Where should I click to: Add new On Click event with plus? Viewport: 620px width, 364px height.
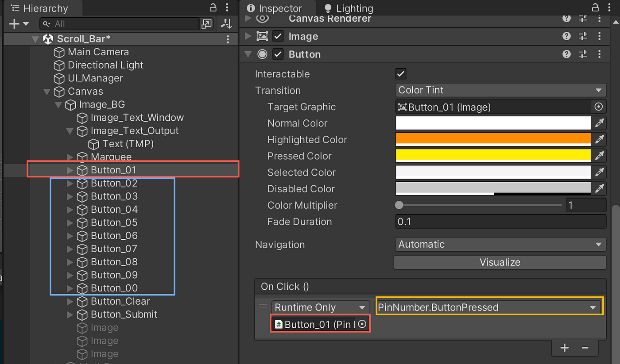point(564,348)
